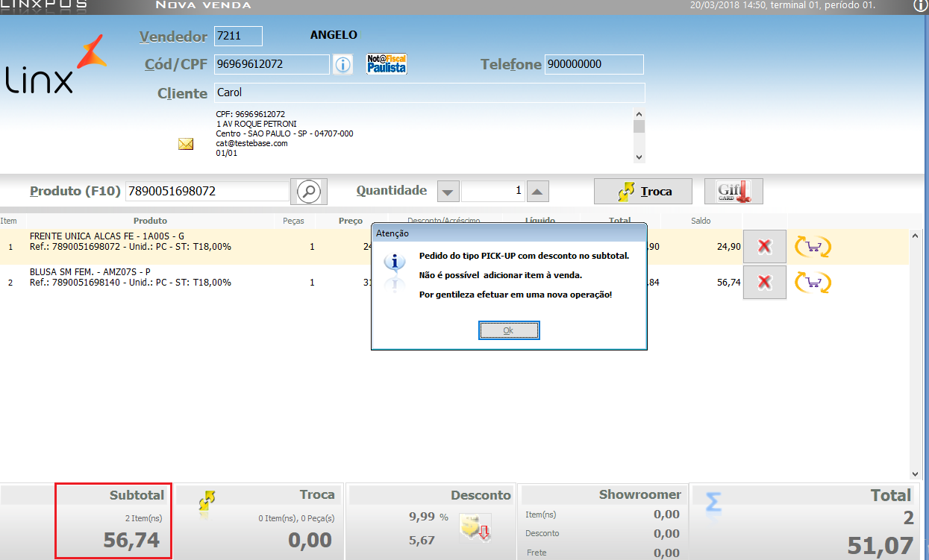The height and width of the screenshot is (560, 929).
Task: Decrease quantity with down arrow
Action: (x=448, y=192)
